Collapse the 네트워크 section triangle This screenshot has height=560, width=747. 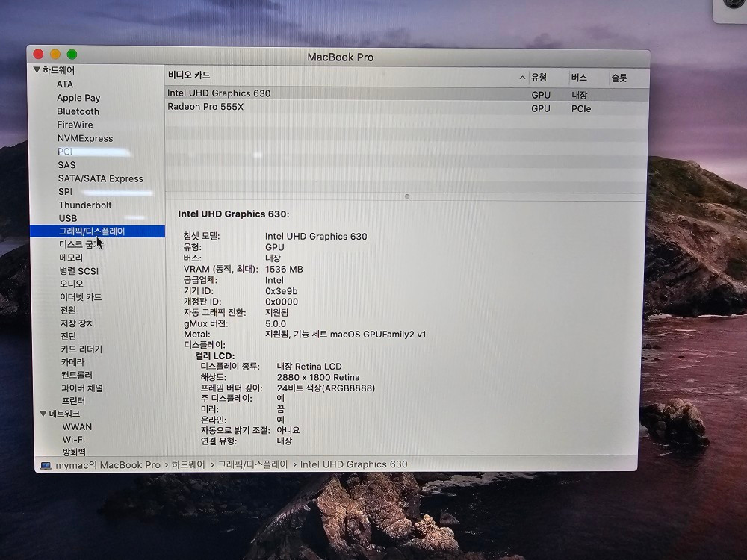[x=43, y=414]
